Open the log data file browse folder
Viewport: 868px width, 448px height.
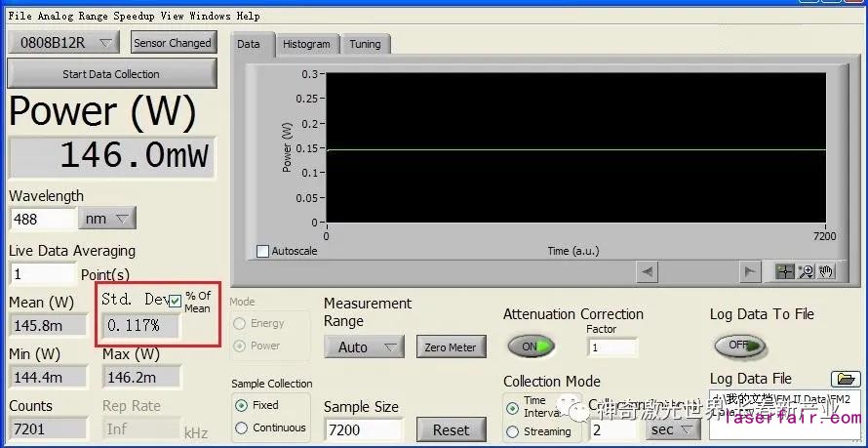[x=845, y=379]
